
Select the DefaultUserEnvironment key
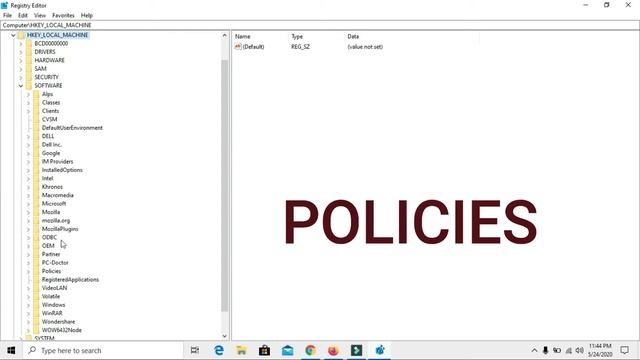point(72,128)
